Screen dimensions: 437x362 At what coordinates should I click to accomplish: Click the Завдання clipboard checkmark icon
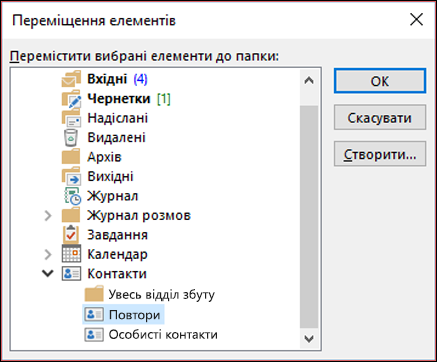coord(71,235)
